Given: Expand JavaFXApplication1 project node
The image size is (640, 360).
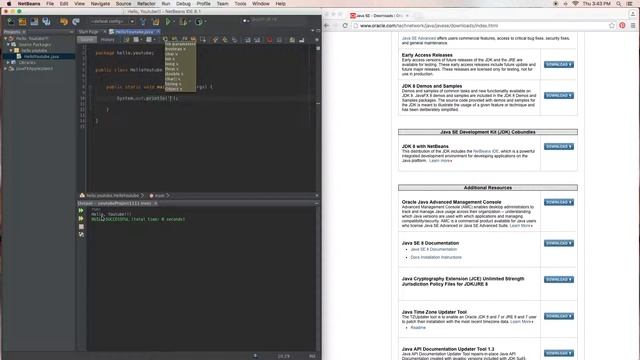Looking at the screenshot, I should point(5,69).
